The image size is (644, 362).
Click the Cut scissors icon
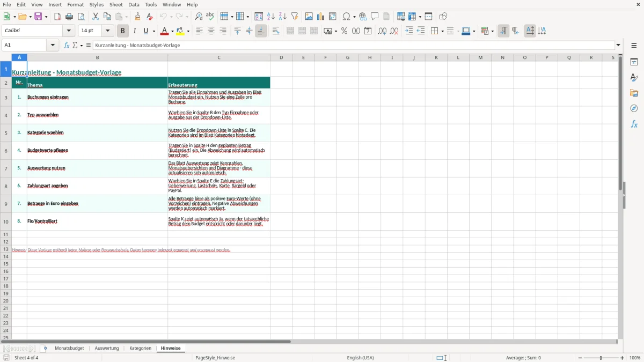(x=96, y=17)
